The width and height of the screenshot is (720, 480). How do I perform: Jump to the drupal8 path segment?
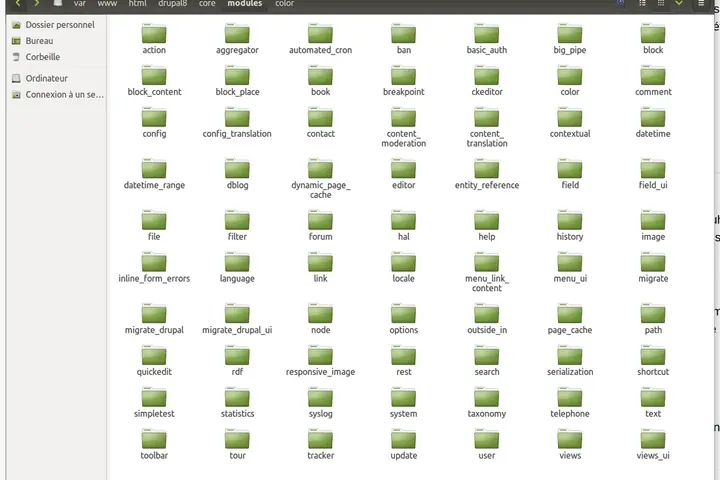coord(173,4)
